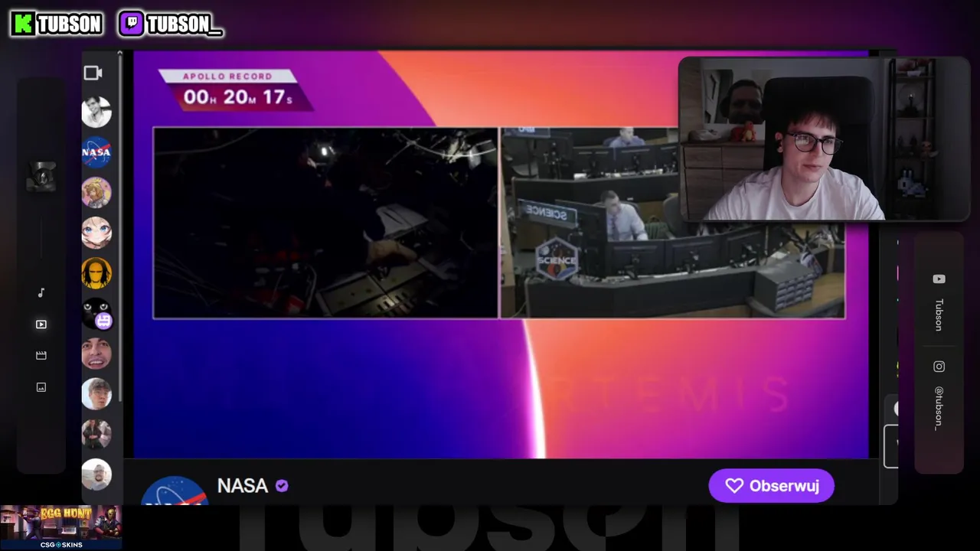This screenshot has height=551, width=980.
Task: Click the purple verified badge next to NASA
Action: point(282,486)
